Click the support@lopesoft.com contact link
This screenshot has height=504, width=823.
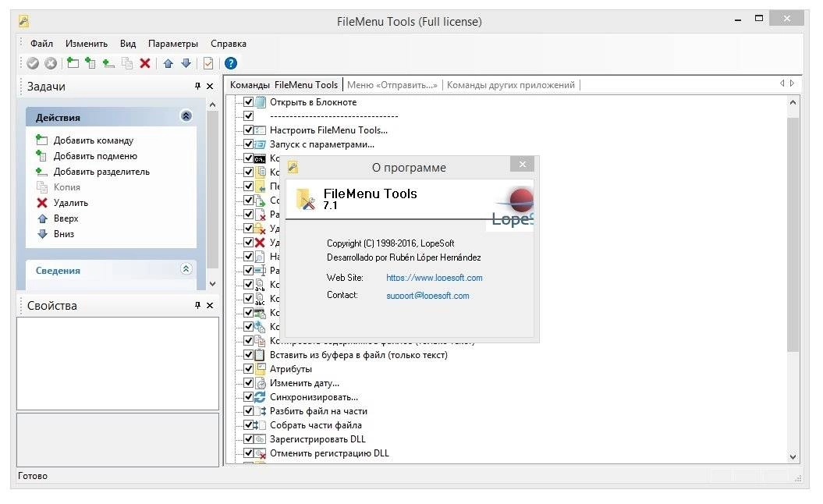tap(427, 296)
